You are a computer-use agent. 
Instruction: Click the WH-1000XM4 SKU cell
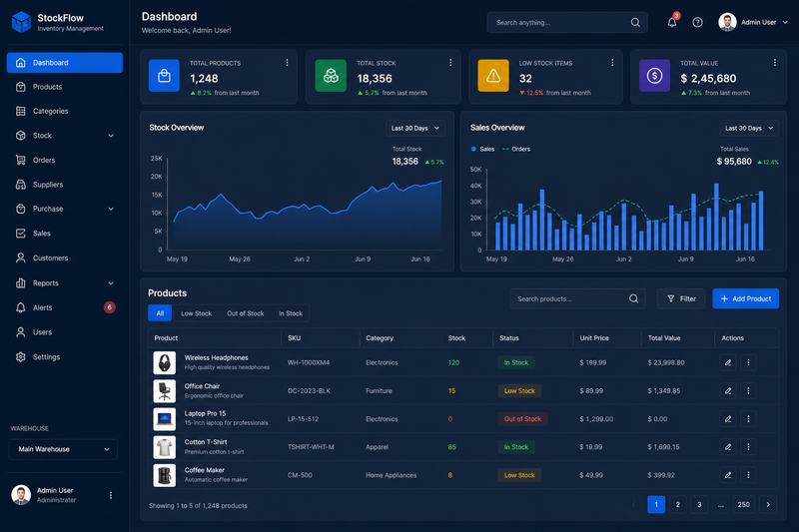coord(309,362)
